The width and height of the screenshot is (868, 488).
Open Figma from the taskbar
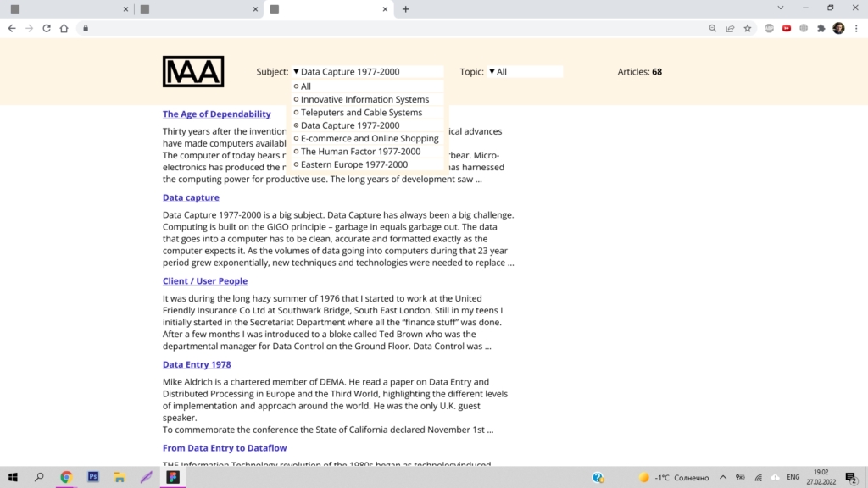[x=173, y=477]
